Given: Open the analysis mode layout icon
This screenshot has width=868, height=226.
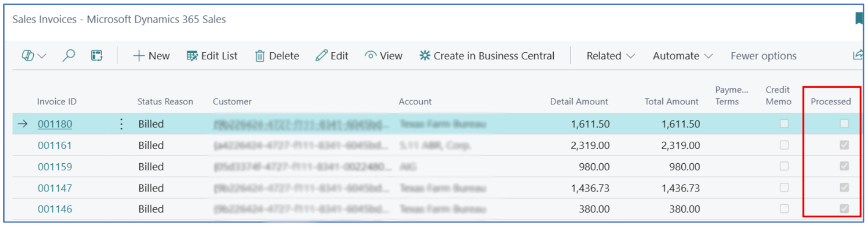Looking at the screenshot, I should click(97, 56).
